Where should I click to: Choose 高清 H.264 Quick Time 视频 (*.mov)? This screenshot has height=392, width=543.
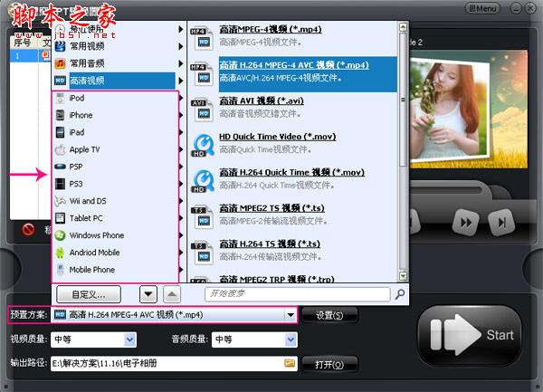pos(292,172)
